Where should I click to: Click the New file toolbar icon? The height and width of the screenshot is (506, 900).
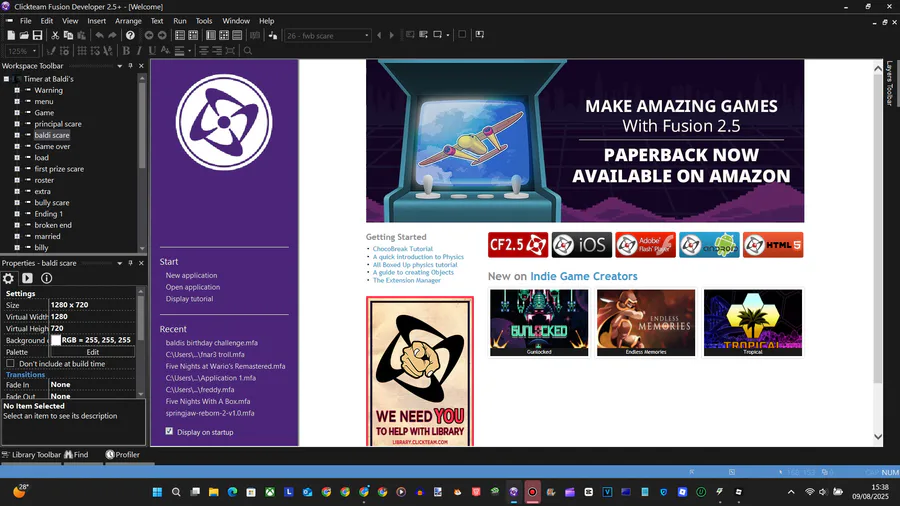(x=11, y=36)
